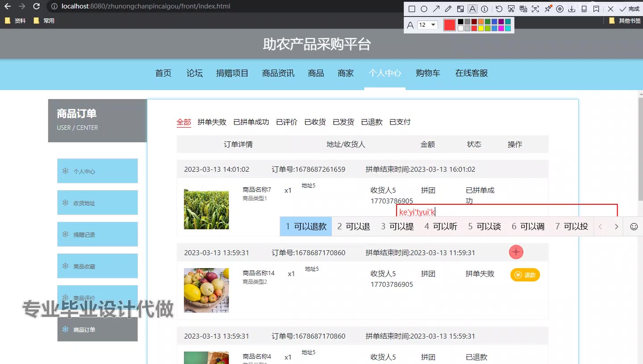The height and width of the screenshot is (364, 643).
Task: Open 论坛 in the navigation bar
Action: (x=195, y=73)
